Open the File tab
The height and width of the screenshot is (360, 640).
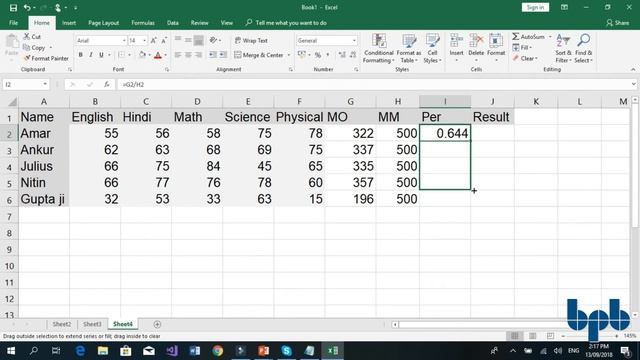click(13, 23)
